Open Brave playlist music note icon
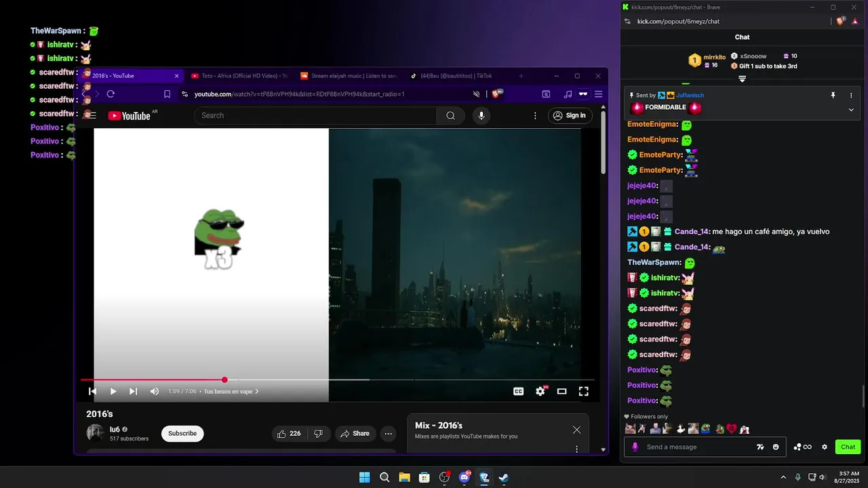 pos(568,94)
